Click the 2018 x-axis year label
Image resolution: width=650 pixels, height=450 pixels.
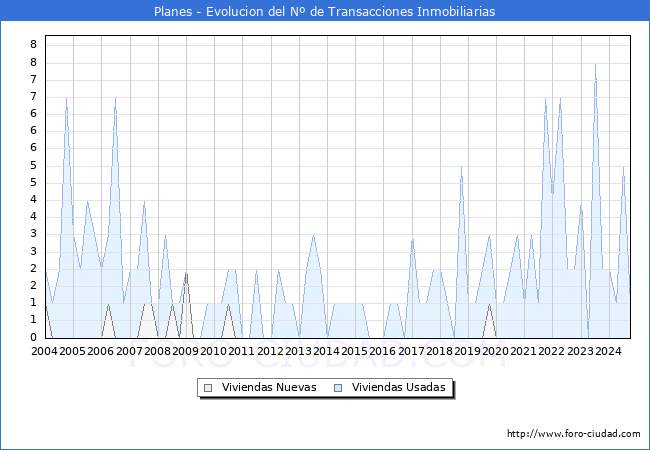tap(439, 351)
